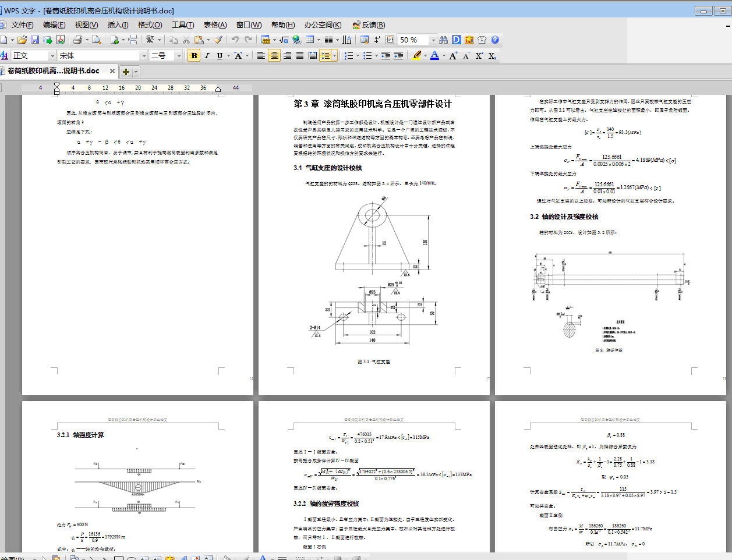Viewport: 732px width, 560px height.
Task: Open find with the binoculars icon
Action: tap(444, 40)
